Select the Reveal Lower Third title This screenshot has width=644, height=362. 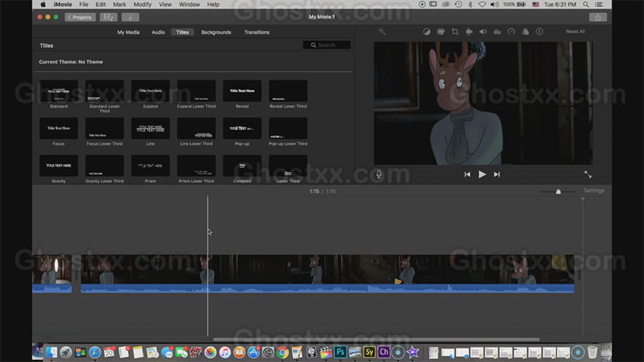(x=288, y=91)
